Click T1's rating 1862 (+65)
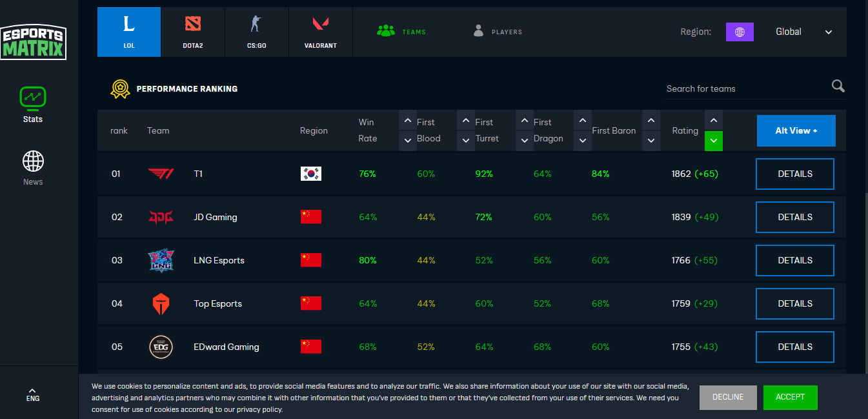 pos(695,174)
